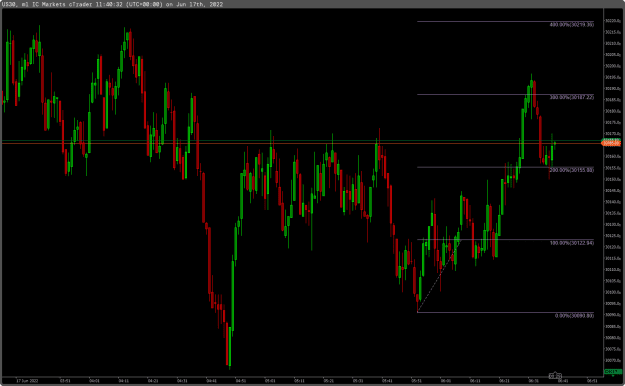Click the 200.00%(30155.08) Fibonacci level label
The height and width of the screenshot is (386, 625).
pyautogui.click(x=572, y=170)
